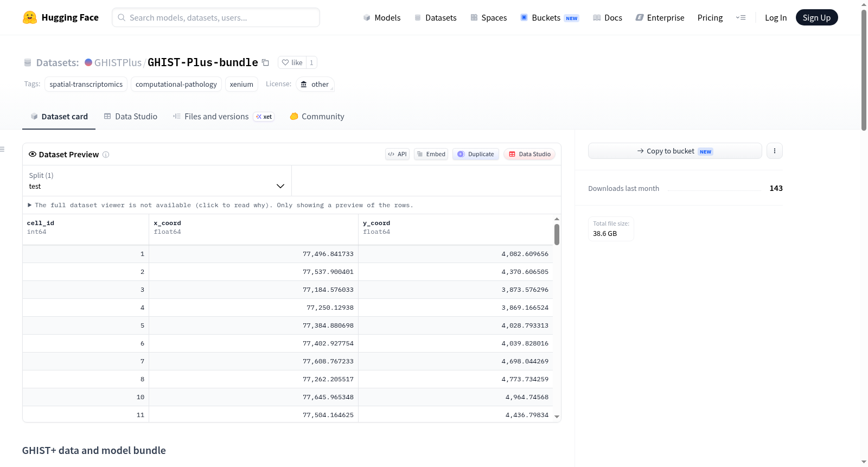The width and height of the screenshot is (868, 467).
Task: Like the GHIST-Plus-bundle dataset
Action: point(292,62)
